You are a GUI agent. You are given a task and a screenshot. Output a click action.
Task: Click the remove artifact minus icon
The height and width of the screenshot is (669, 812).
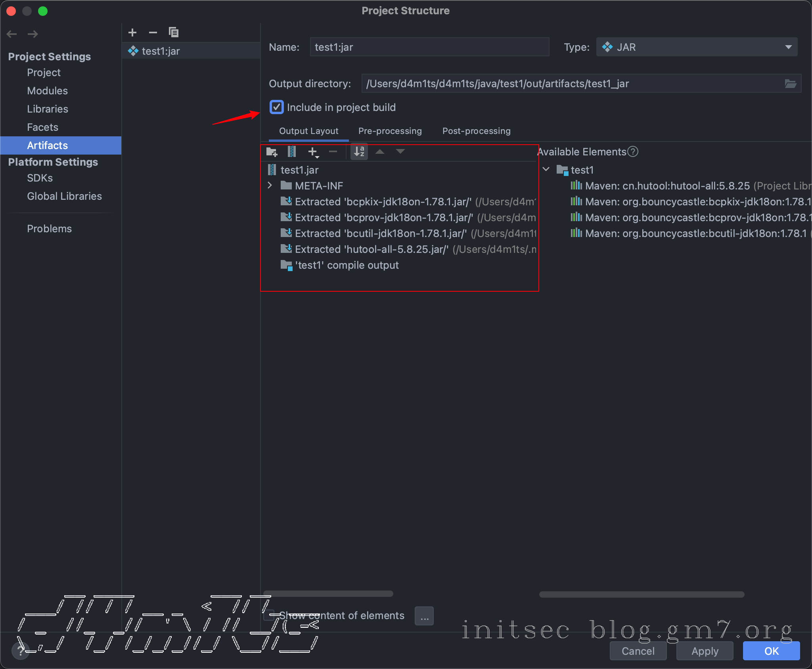[x=153, y=32]
